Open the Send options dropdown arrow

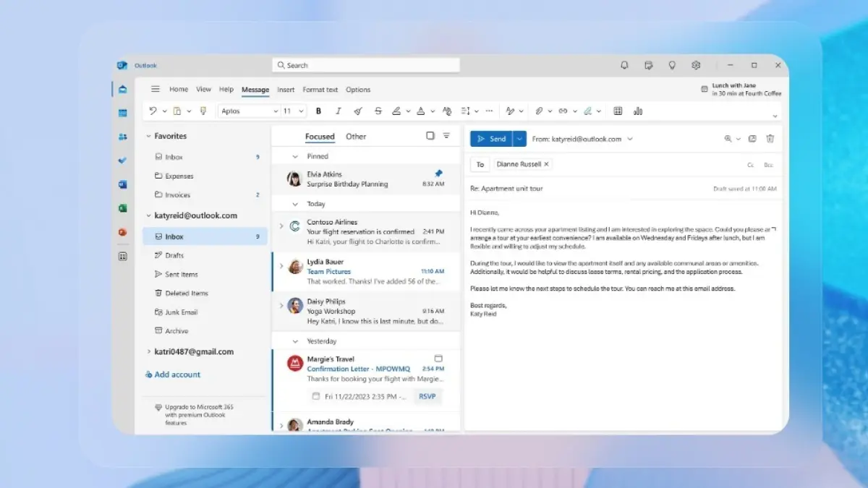(x=519, y=139)
